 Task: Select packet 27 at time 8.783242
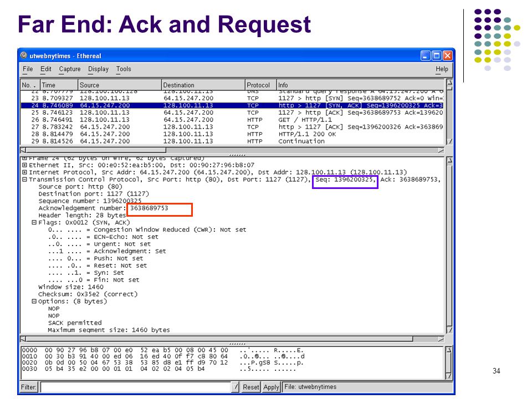[232, 126]
